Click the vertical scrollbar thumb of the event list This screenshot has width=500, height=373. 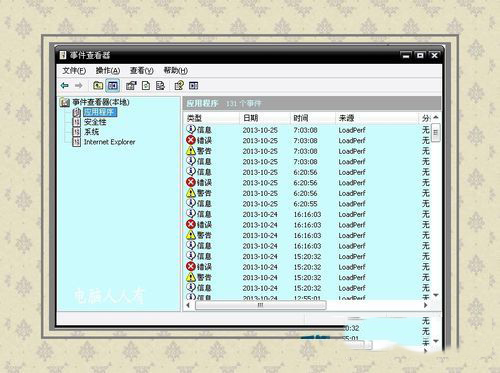tap(436, 133)
